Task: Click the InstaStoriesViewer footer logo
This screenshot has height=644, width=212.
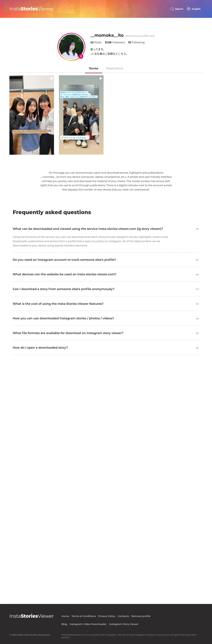Action: pos(31,616)
